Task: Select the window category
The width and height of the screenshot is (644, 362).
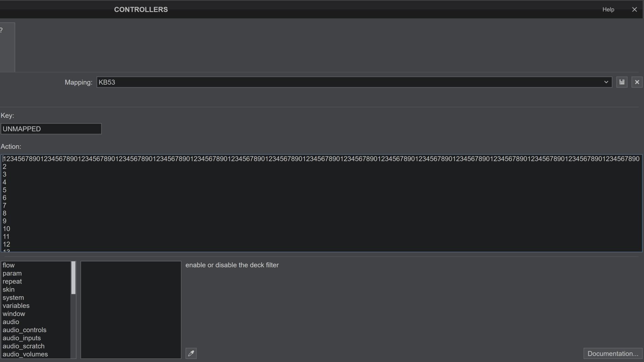Action: [x=14, y=314]
